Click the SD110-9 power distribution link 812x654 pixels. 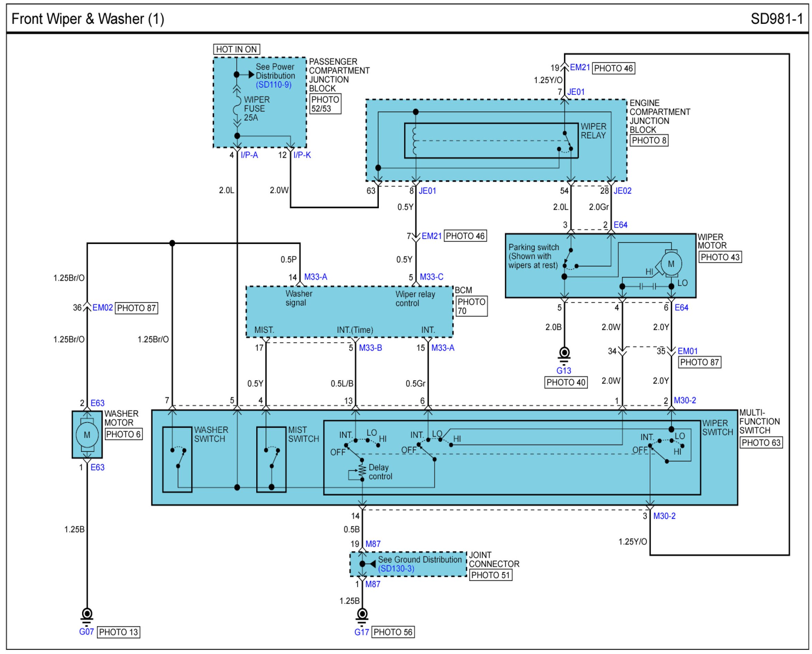273,85
